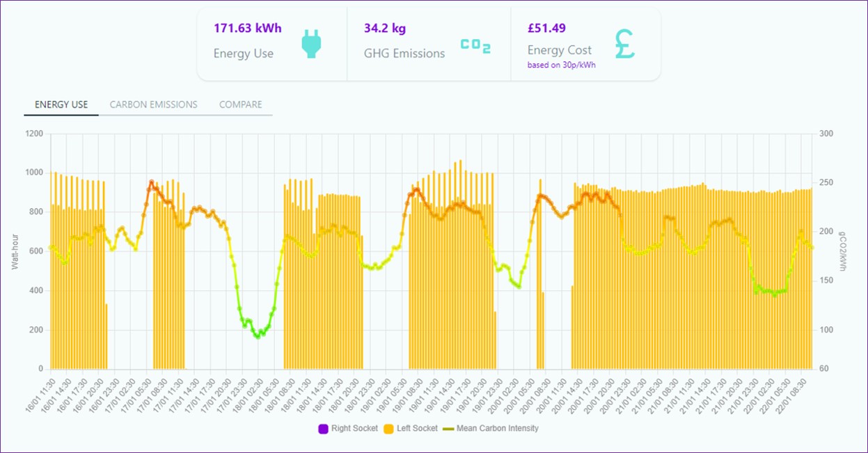Click the CO2 emissions icon
Image resolution: width=868 pixels, height=453 pixels.
point(475,46)
